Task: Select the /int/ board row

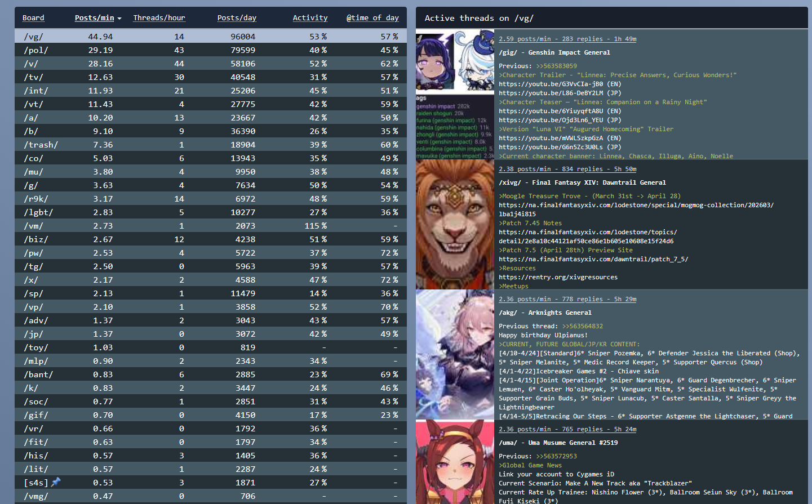Action: (x=211, y=90)
